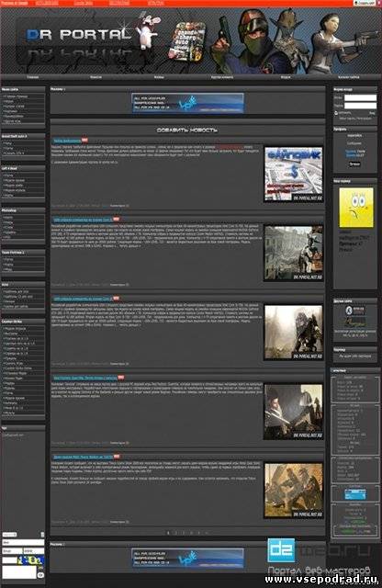
Task: Open the last item in the top navigation bar
Action: pos(349,77)
